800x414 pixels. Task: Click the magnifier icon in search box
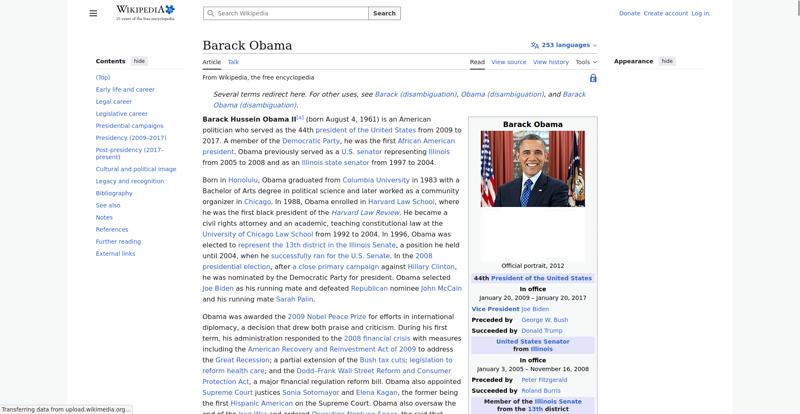click(210, 14)
